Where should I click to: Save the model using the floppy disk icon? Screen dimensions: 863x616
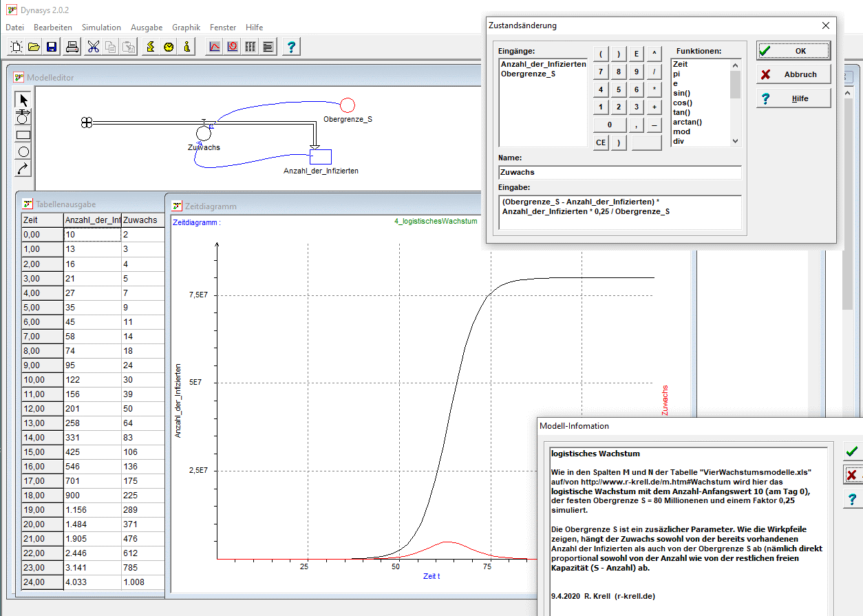pyautogui.click(x=52, y=47)
